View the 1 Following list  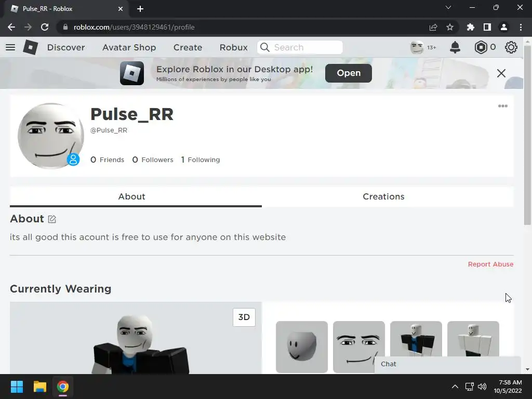pyautogui.click(x=201, y=160)
